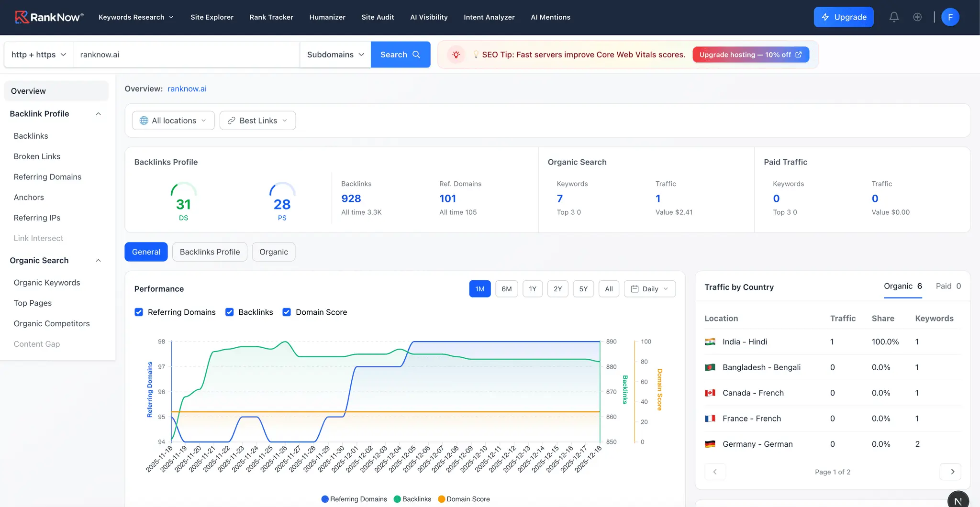Click into the domain search field

(x=186, y=55)
